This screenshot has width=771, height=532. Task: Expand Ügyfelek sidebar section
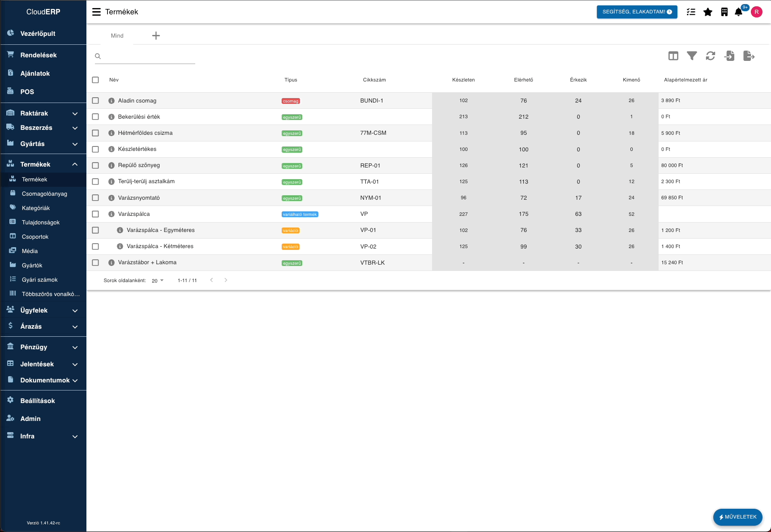[43, 310]
